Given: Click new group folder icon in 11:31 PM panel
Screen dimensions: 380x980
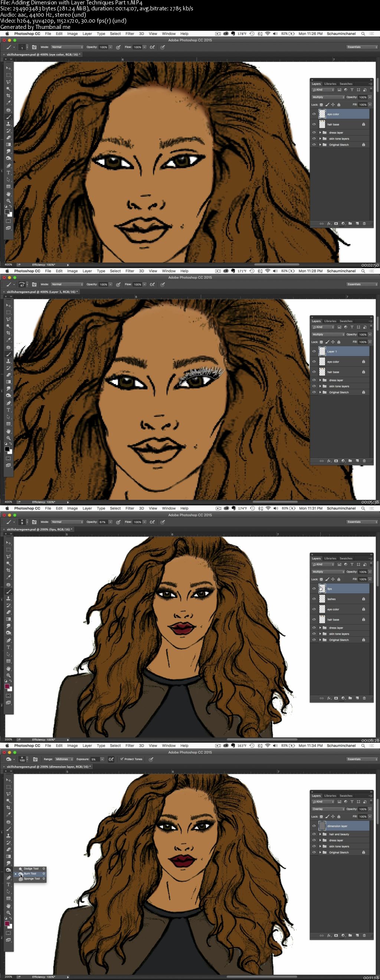Looking at the screenshot, I should [350, 698].
